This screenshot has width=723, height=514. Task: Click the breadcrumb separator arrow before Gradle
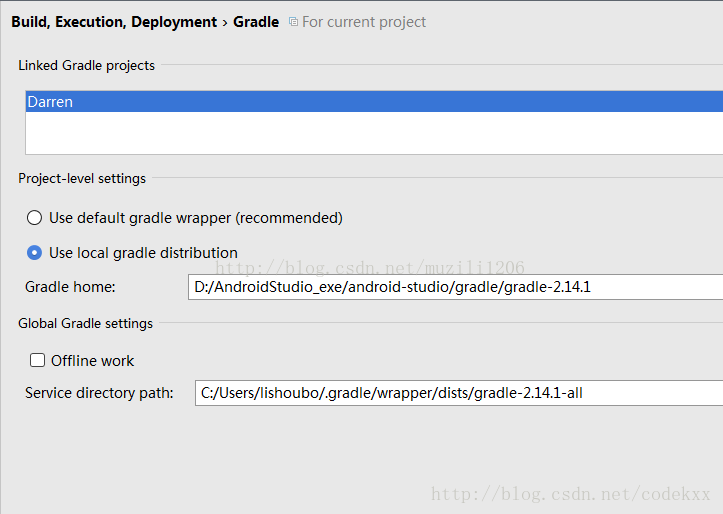point(225,23)
